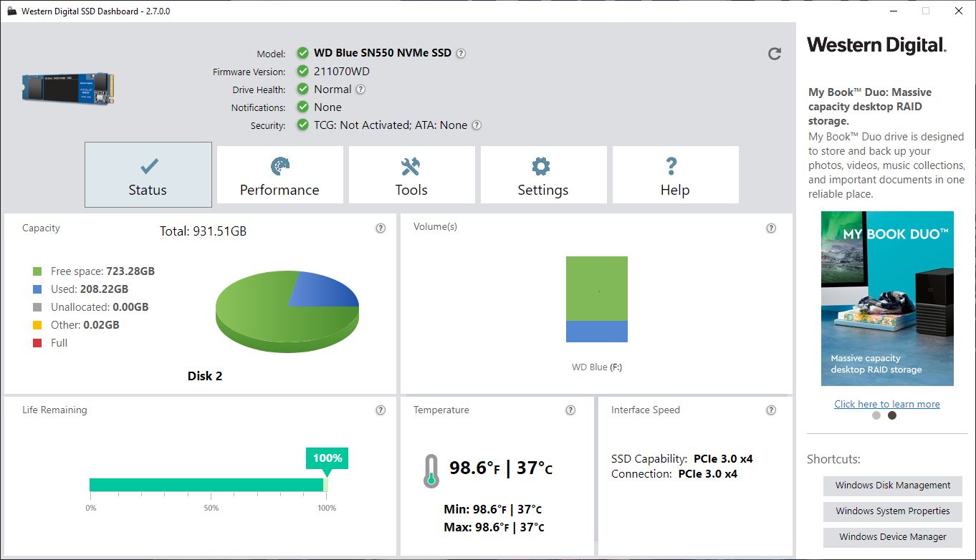Viewport: 976px width, 560px height.
Task: Click 'TCG: Not Activated; ATA: None' text
Action: (x=391, y=125)
